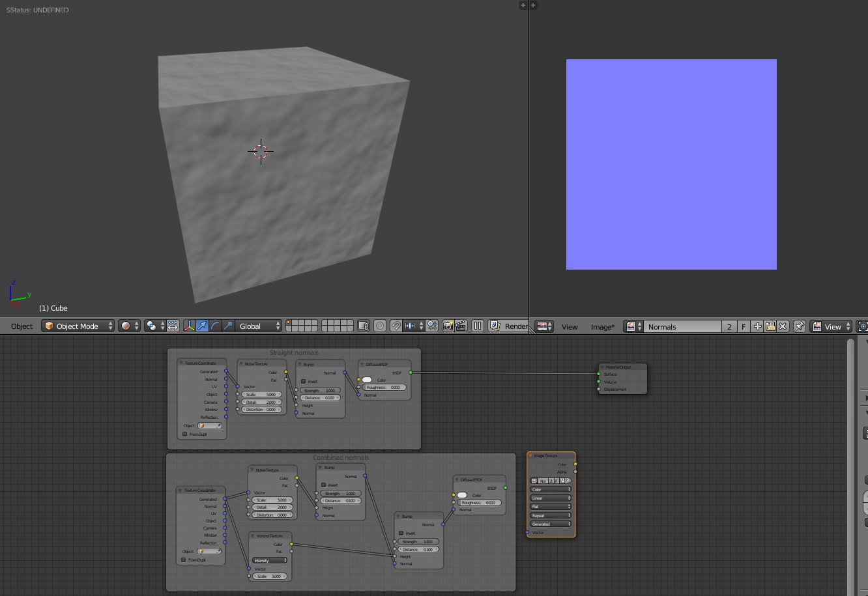
Task: Open the Object Mode dropdown
Action: (x=78, y=326)
